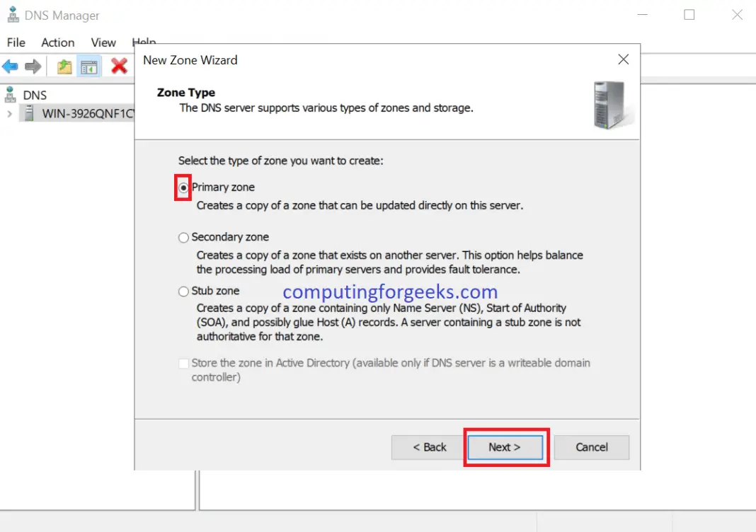Open the Help menu
This screenshot has height=532, width=756.
[144, 42]
